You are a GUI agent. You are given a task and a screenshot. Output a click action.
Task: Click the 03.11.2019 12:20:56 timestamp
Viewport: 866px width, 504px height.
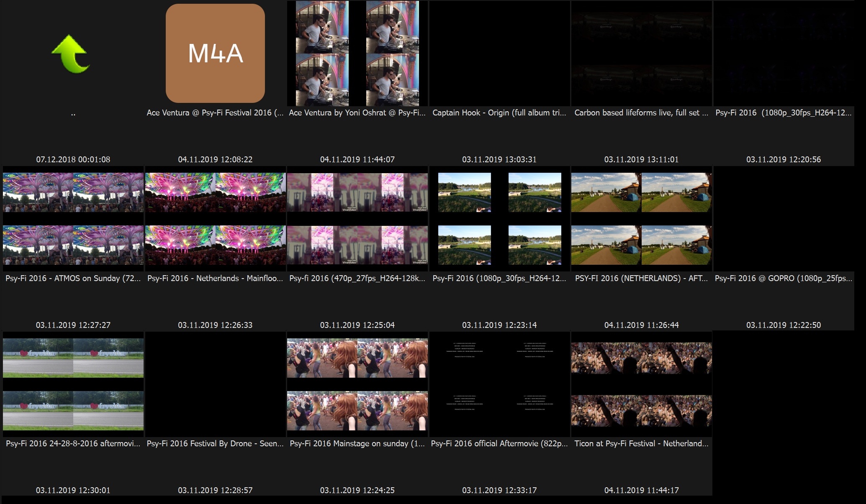[x=783, y=159]
